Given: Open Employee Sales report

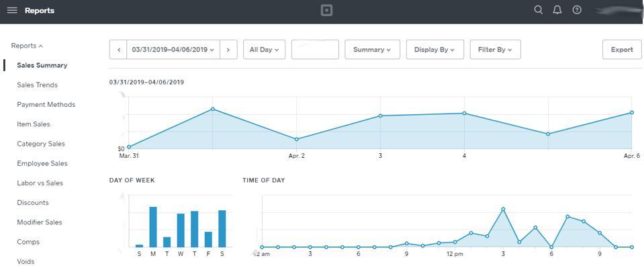Looking at the screenshot, I should click(42, 164).
